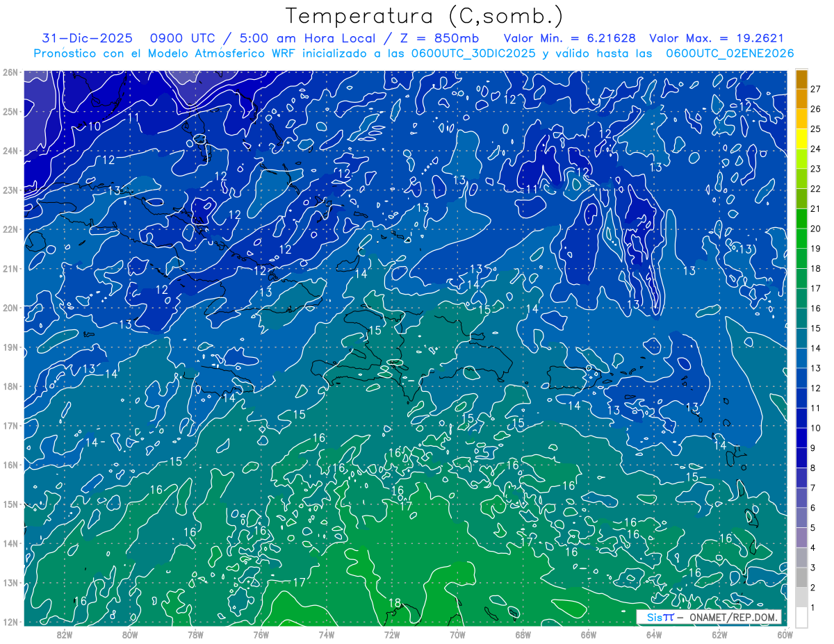Click the "24N" latitude axis label
The height and width of the screenshot is (644, 834).
point(10,151)
